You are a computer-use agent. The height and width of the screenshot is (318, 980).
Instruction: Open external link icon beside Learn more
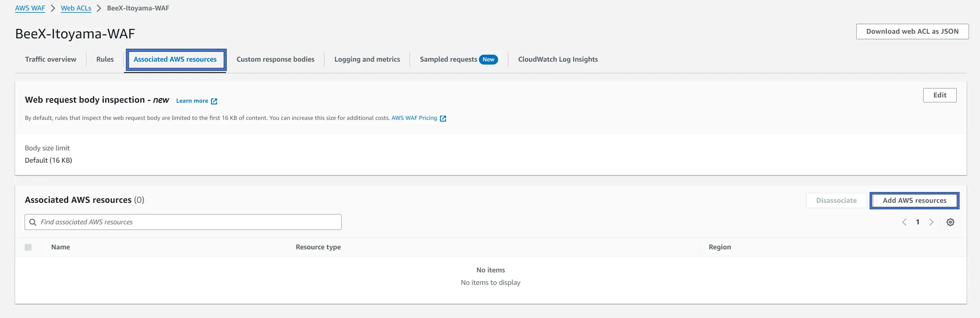click(214, 101)
